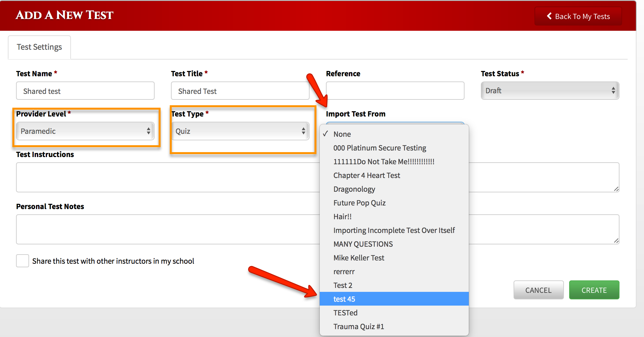Choose Importing Incomplete Test Over Itself

(x=394, y=230)
